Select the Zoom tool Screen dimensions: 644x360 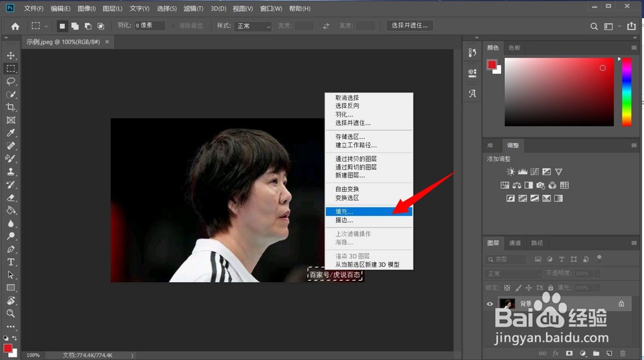(11, 314)
